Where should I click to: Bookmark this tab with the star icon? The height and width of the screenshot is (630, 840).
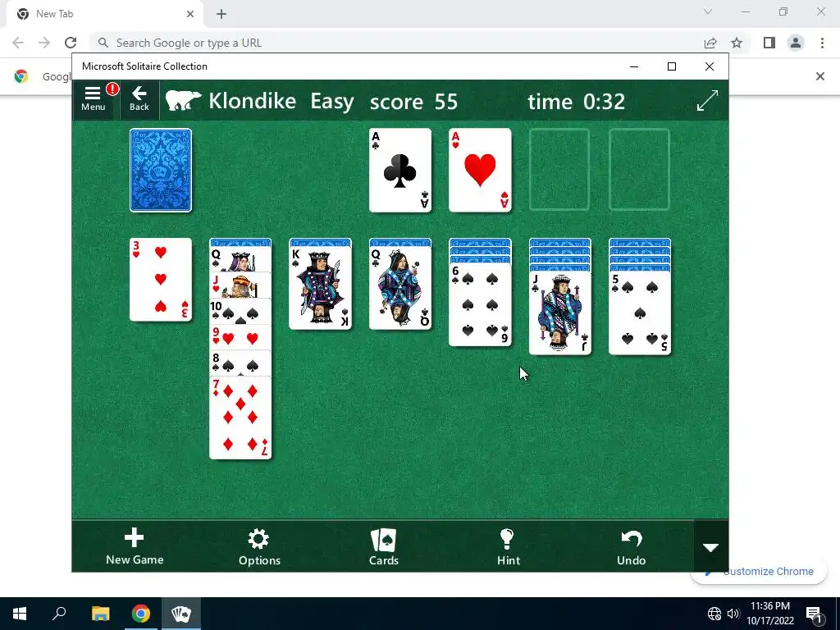[x=737, y=43]
